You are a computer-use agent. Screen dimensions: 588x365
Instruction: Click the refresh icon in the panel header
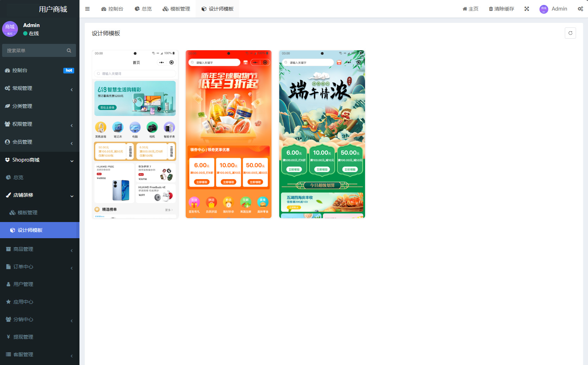click(x=570, y=33)
